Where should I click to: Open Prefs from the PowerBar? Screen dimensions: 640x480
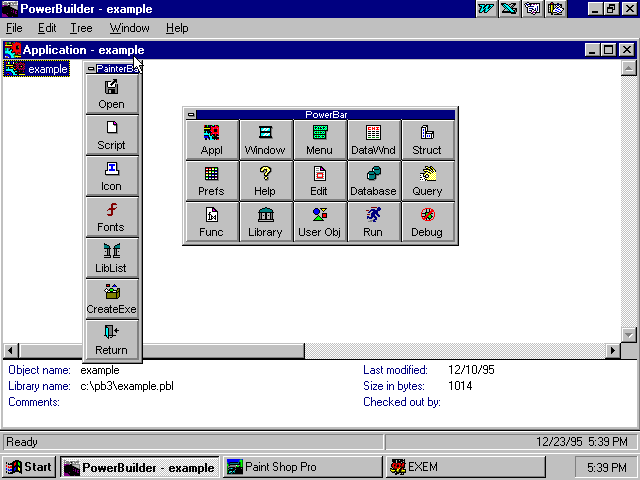(212, 181)
